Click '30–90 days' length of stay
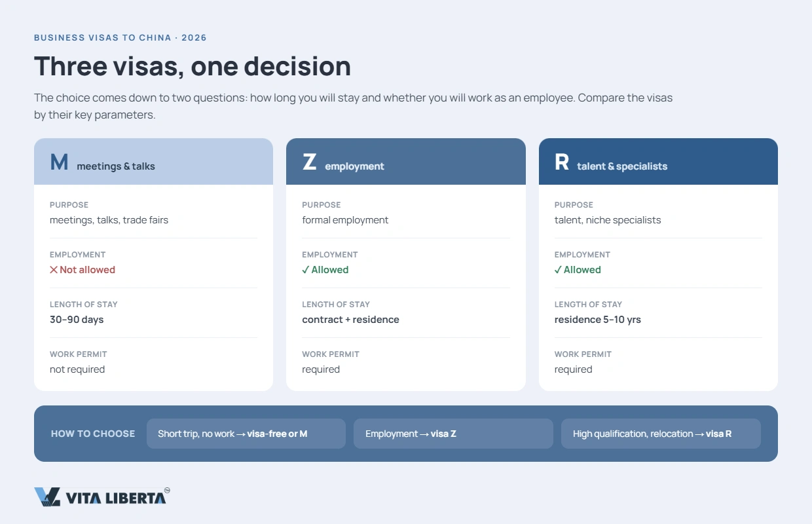 [x=77, y=320]
